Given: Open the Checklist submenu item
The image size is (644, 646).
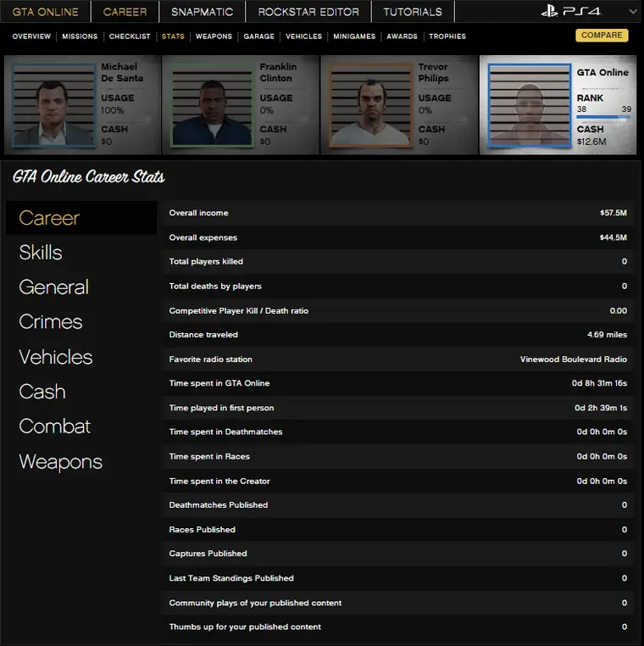Looking at the screenshot, I should (130, 36).
